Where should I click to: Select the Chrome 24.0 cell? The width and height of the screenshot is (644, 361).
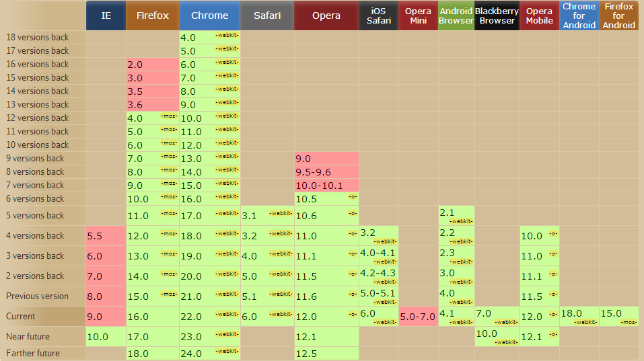click(209, 353)
